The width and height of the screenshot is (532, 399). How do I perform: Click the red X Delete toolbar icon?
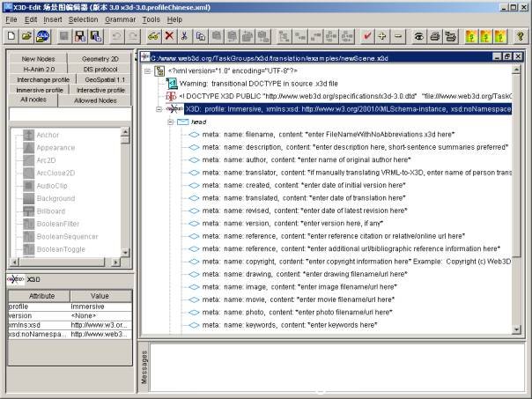point(169,36)
